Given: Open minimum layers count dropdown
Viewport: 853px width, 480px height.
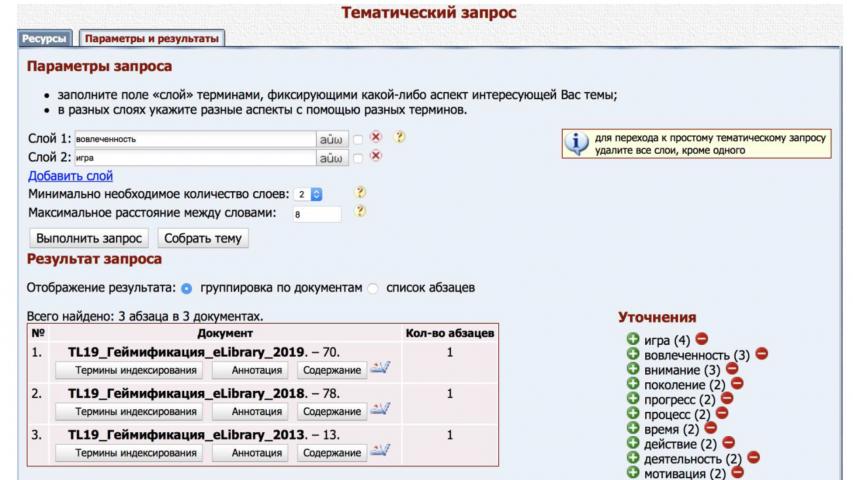Looking at the screenshot, I should [x=307, y=193].
